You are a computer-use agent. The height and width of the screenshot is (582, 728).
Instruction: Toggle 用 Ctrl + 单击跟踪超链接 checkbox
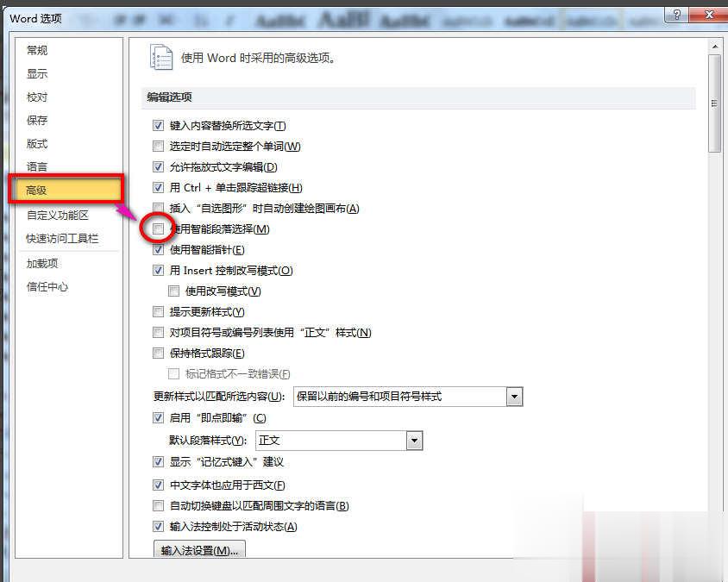(159, 187)
